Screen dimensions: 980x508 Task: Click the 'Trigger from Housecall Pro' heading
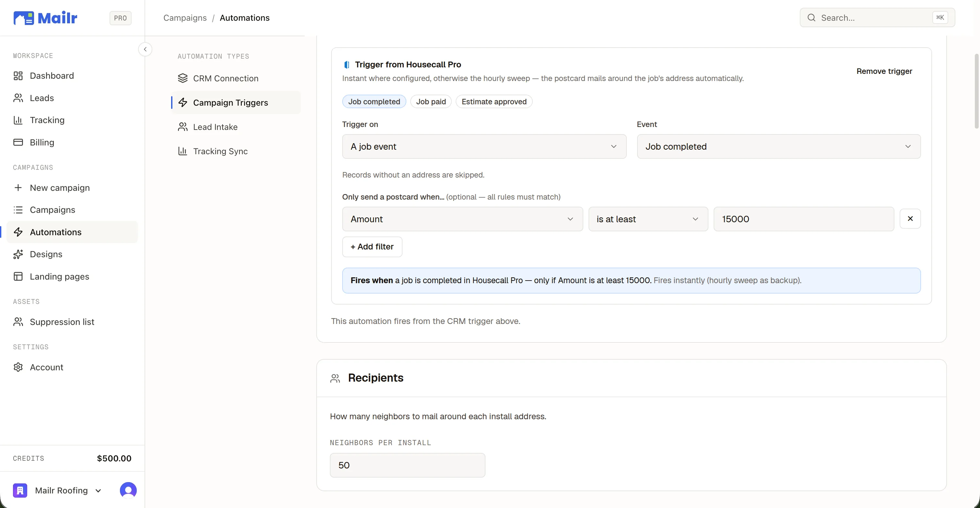click(x=408, y=65)
